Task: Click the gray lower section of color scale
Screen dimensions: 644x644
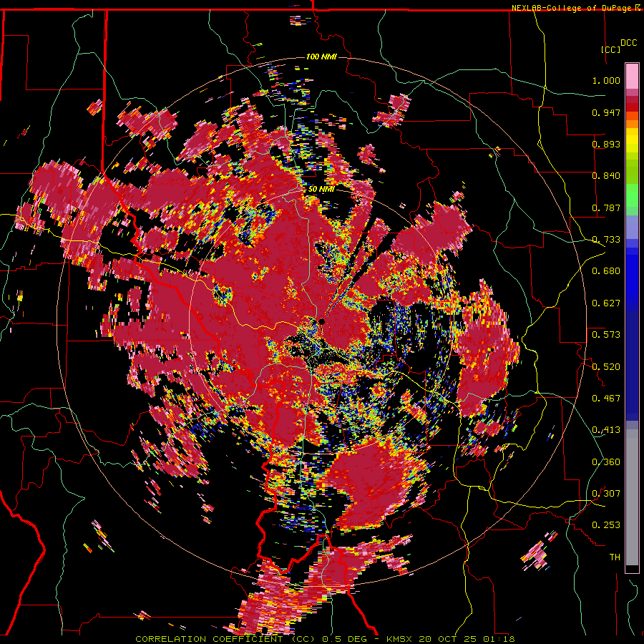Action: [x=632, y=497]
